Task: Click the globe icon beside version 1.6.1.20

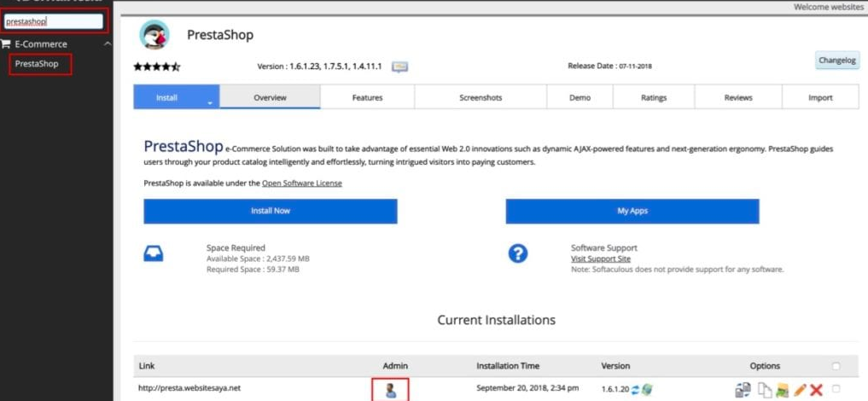Action: pos(647,389)
